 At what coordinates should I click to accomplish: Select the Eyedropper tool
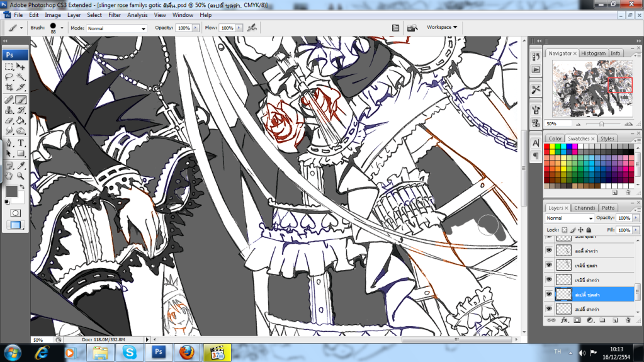(21, 166)
